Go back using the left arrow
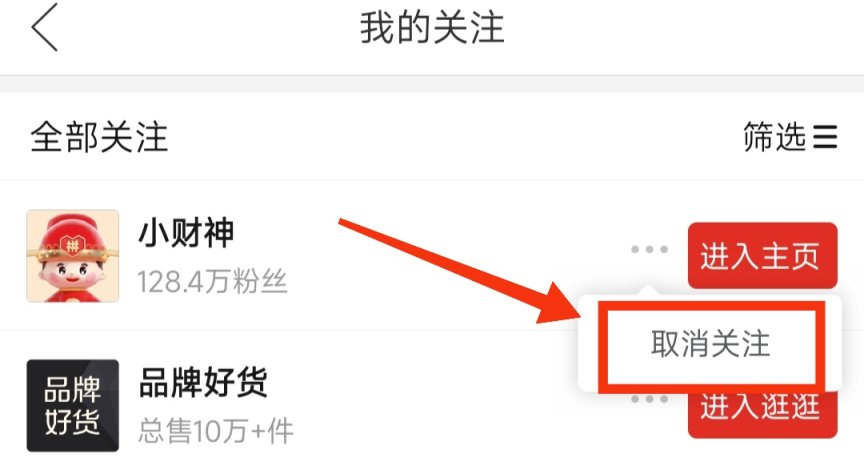This screenshot has height=470, width=864. tap(45, 28)
